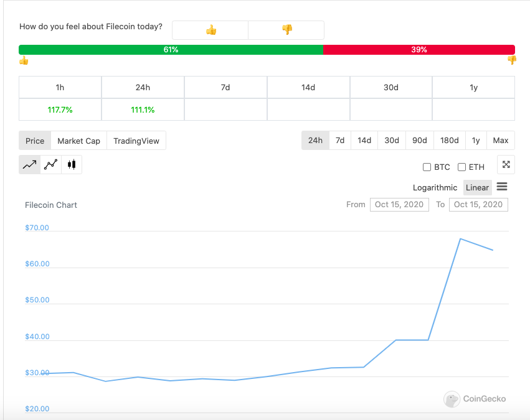This screenshot has height=420, width=530.
Task: Open the Price tab
Action: coord(35,141)
